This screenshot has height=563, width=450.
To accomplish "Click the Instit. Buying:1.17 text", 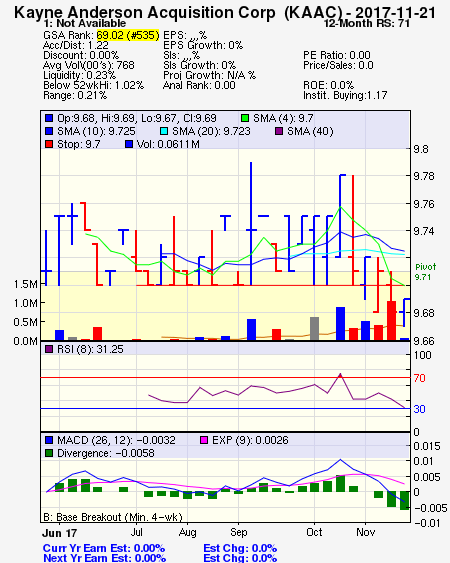I will pos(345,96).
